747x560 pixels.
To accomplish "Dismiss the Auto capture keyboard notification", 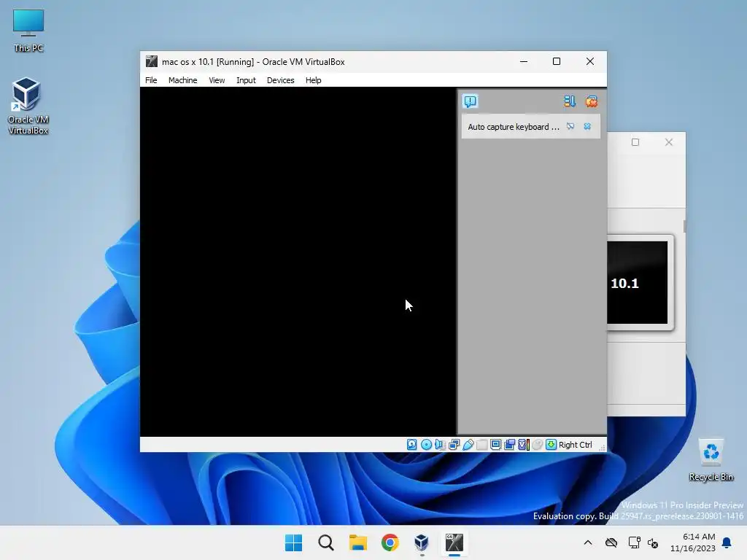I will coord(587,126).
